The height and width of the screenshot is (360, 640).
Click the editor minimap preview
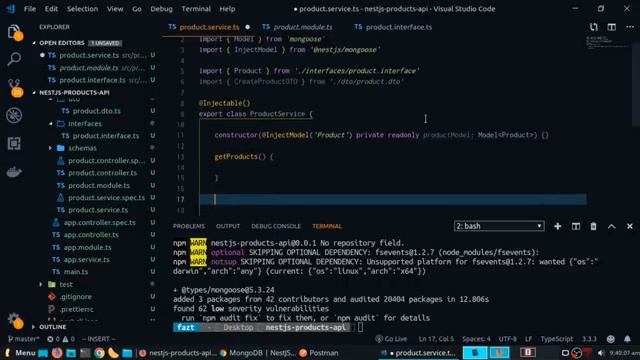607,43
